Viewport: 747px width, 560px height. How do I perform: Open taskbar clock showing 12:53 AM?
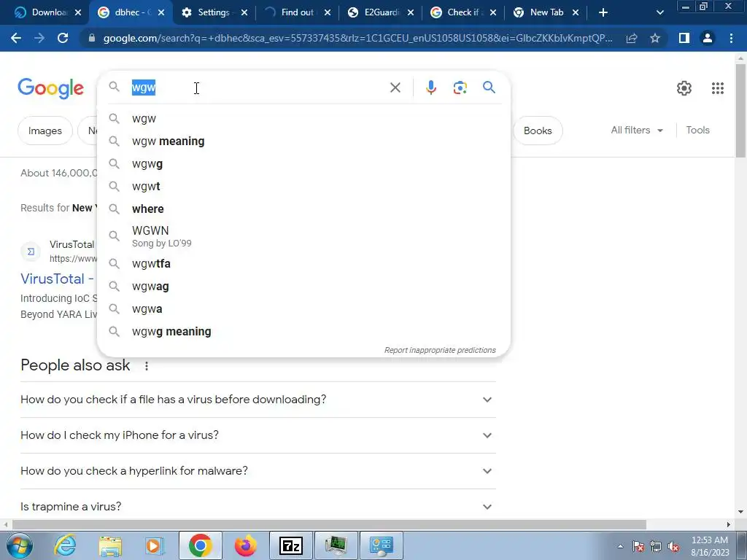(709, 546)
